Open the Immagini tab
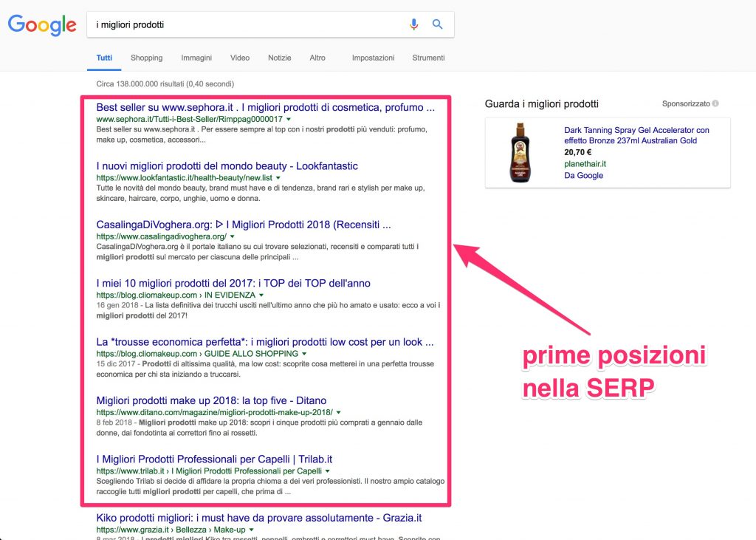This screenshot has height=540, width=756. coord(196,58)
